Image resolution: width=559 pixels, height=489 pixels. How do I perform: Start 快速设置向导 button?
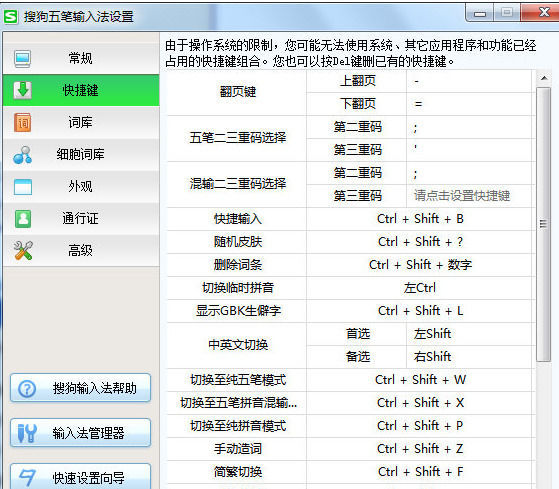point(81,477)
